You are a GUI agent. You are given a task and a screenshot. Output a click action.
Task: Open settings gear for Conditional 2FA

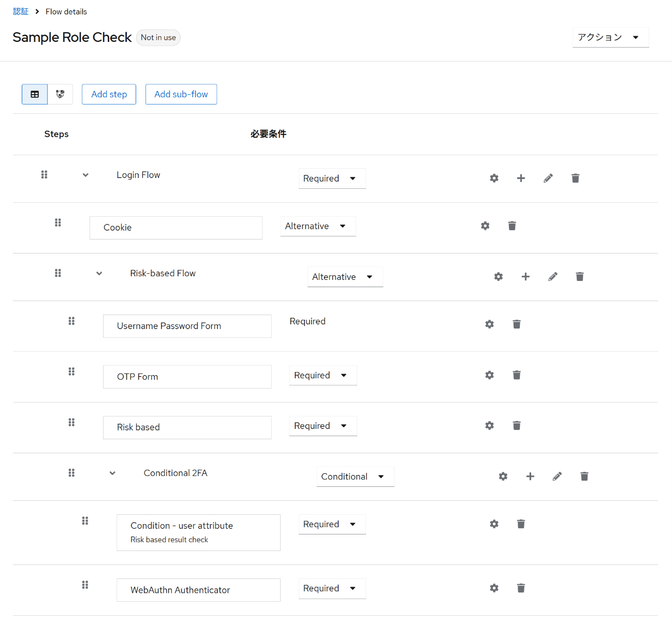pos(503,476)
